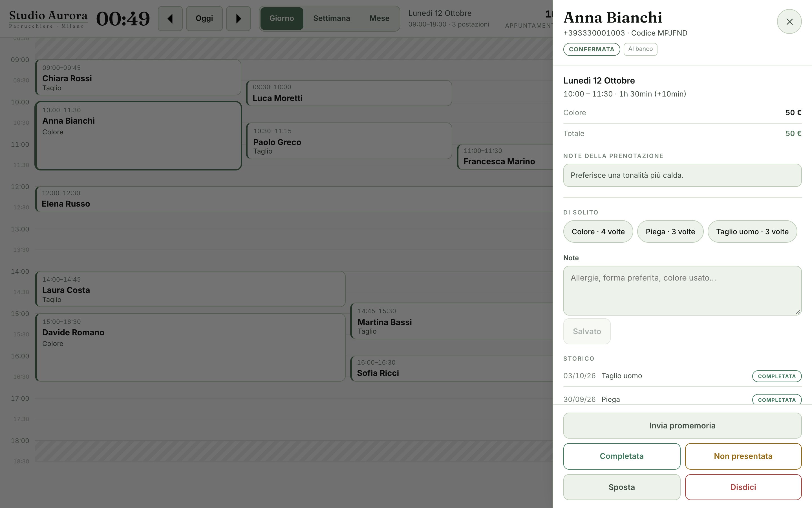
Task: Open Laura Costa 14:00 appointment
Action: click(x=190, y=289)
